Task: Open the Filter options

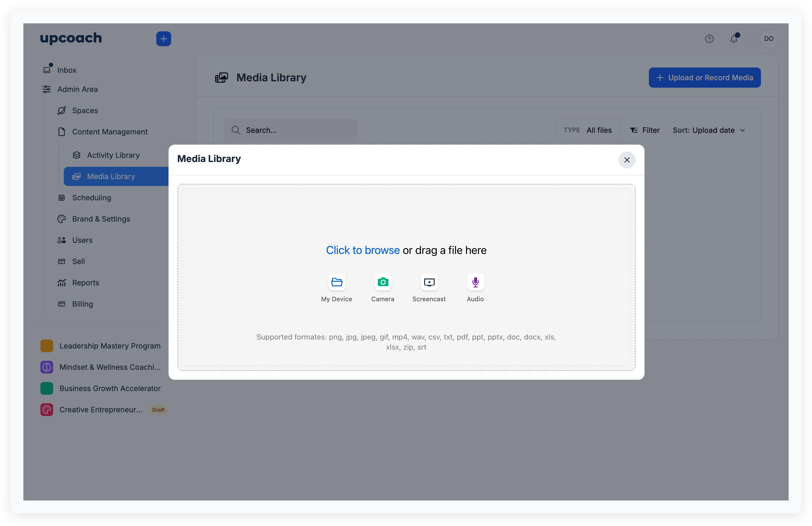Action: point(645,130)
